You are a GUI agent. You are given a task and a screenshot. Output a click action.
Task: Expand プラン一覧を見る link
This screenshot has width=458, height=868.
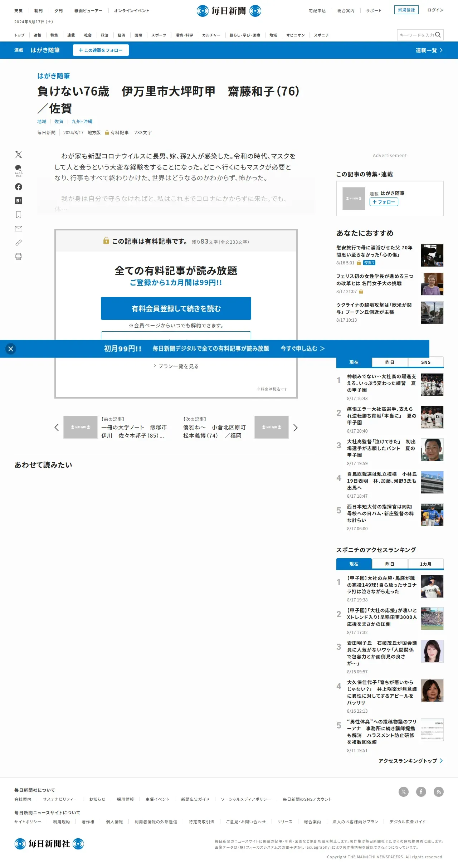[x=176, y=366]
